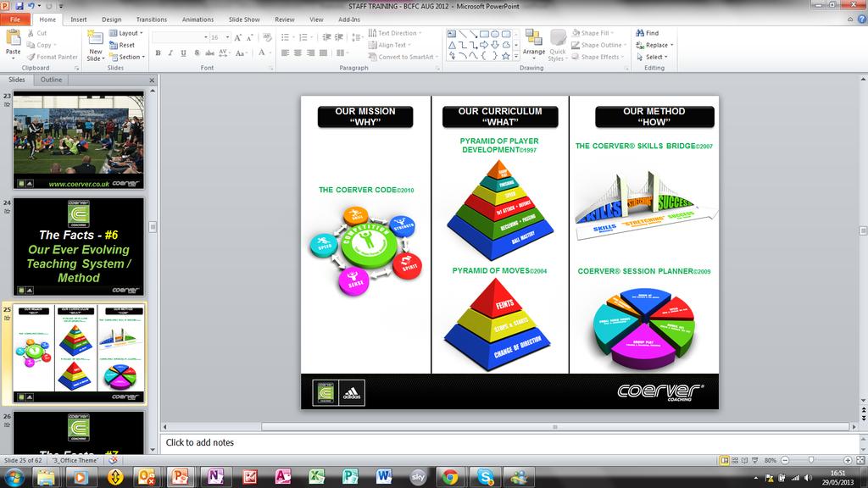This screenshot has width=868, height=488.
Task: Open the Layout dropdown
Action: coord(126,33)
